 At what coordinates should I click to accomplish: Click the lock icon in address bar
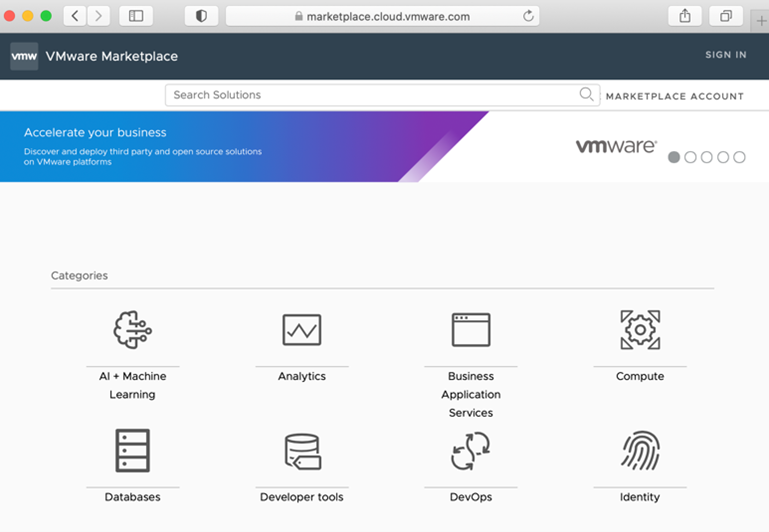pyautogui.click(x=299, y=16)
